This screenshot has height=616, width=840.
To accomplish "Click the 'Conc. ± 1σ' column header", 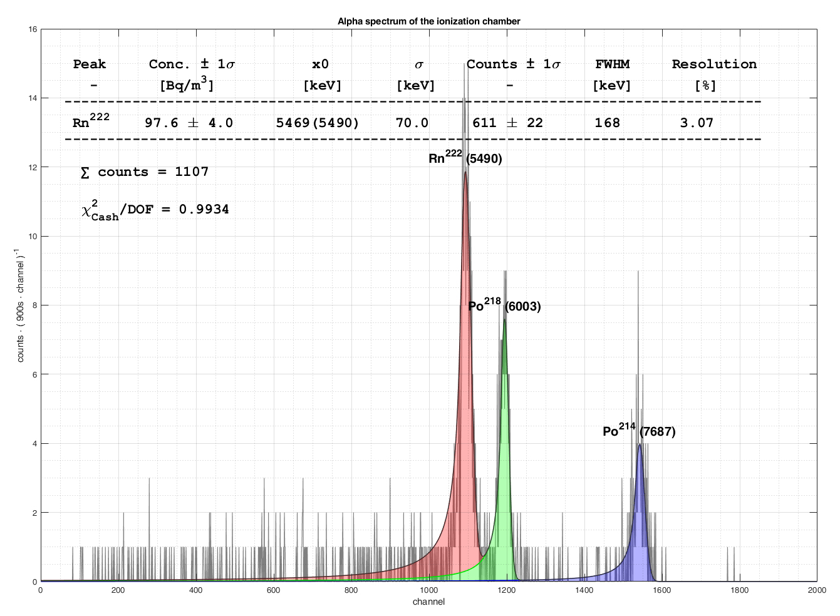I will click(x=192, y=64).
